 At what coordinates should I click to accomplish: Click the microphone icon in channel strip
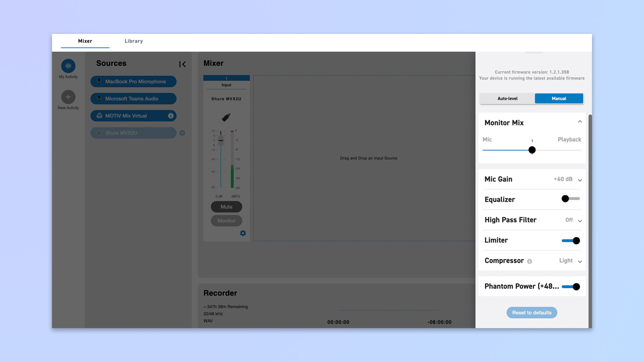[x=226, y=117]
